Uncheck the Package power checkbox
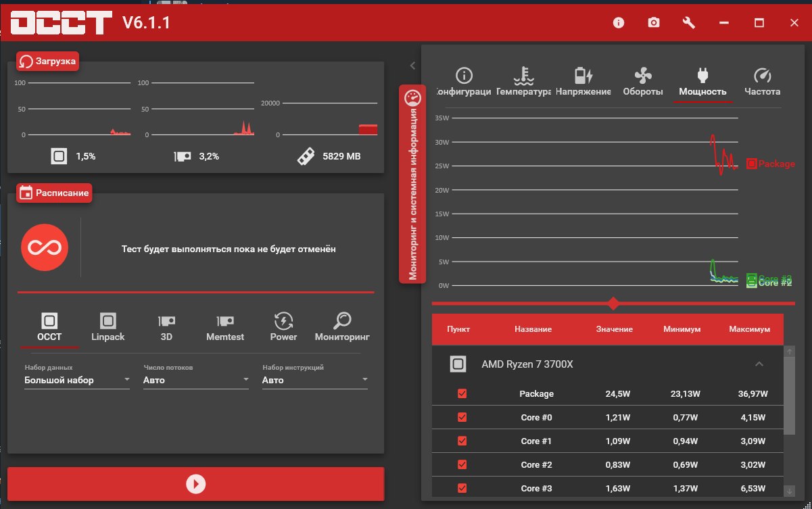Screen dimensions: 812x509 coord(462,393)
